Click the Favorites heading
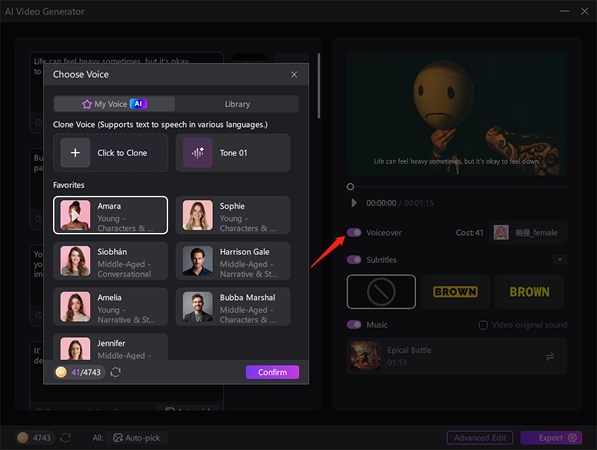The width and height of the screenshot is (597, 450). [x=69, y=185]
